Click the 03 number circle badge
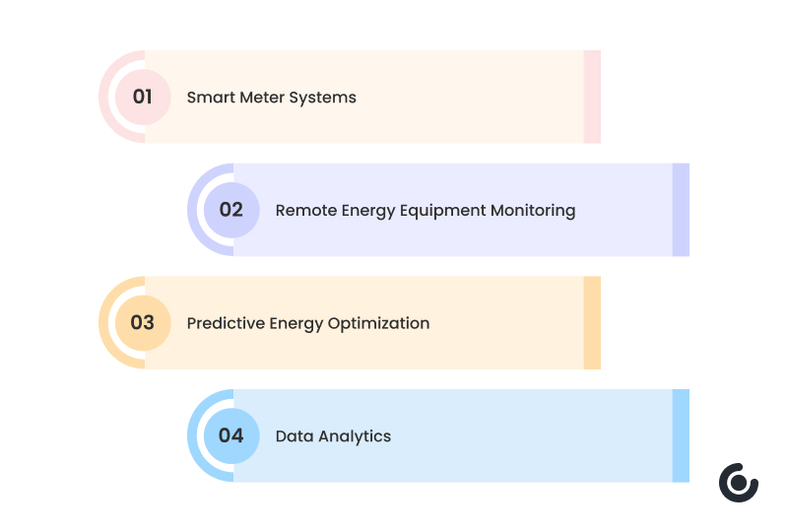 [143, 323]
